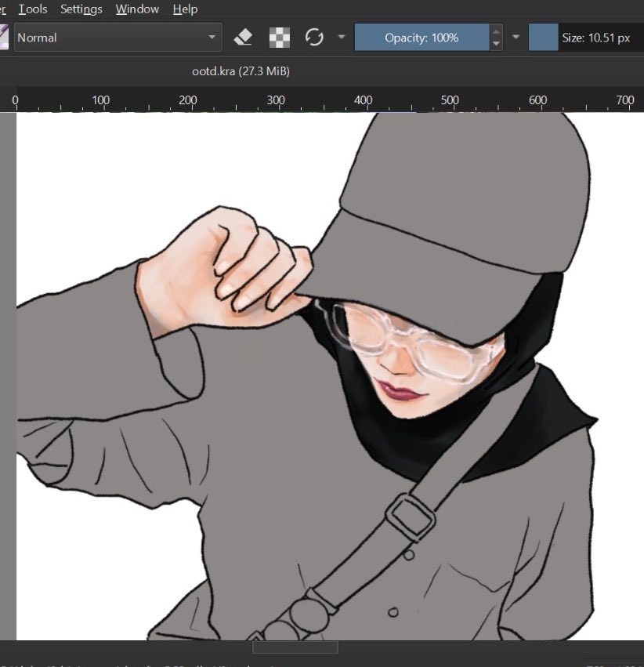Expand the dropdown arrow after Opacity
644x667 pixels.
pos(516,37)
